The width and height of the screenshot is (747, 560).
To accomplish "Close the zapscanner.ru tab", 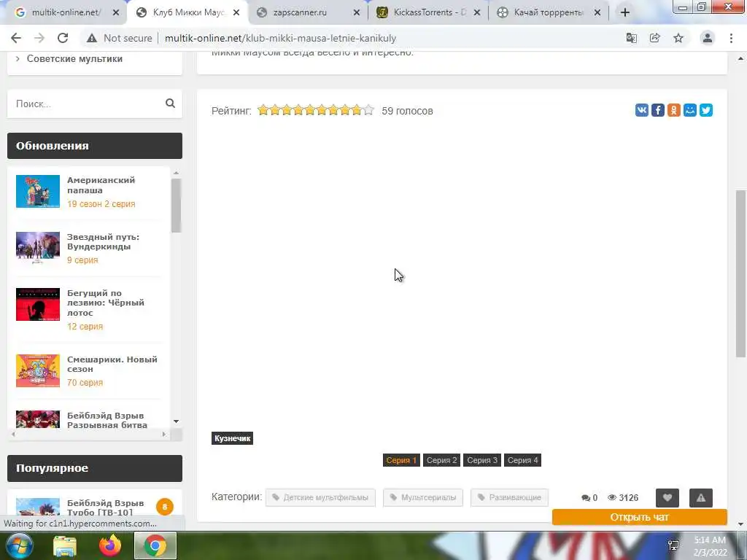I will pyautogui.click(x=356, y=13).
